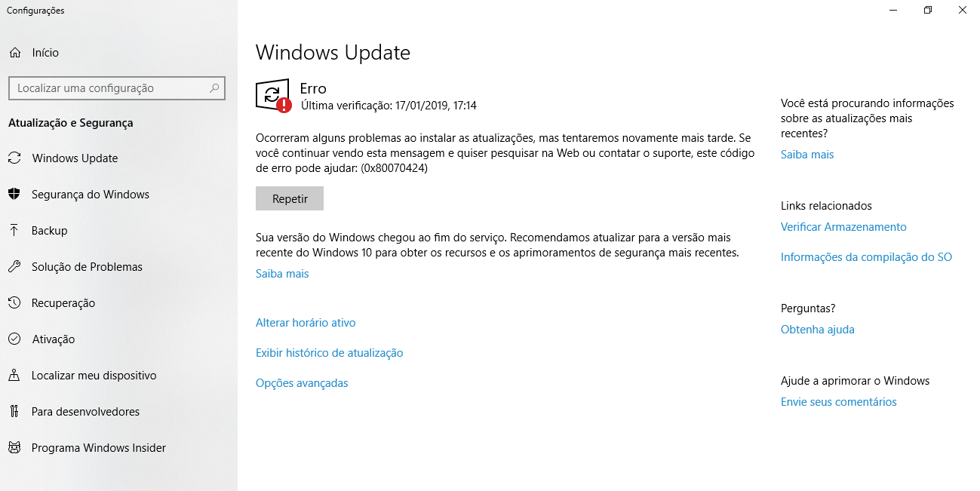Open the Verificar Armazenamento link
Image resolution: width=980 pixels, height=491 pixels.
843,227
